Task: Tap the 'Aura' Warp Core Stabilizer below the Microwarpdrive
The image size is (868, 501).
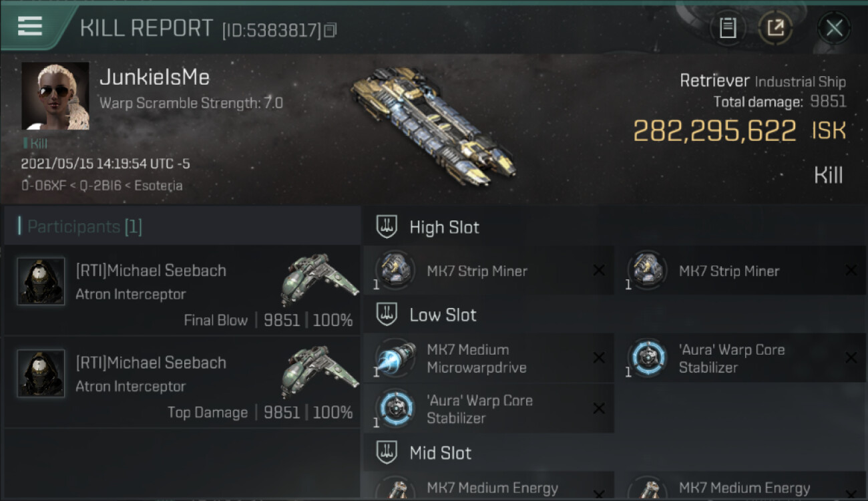Action: (395, 409)
